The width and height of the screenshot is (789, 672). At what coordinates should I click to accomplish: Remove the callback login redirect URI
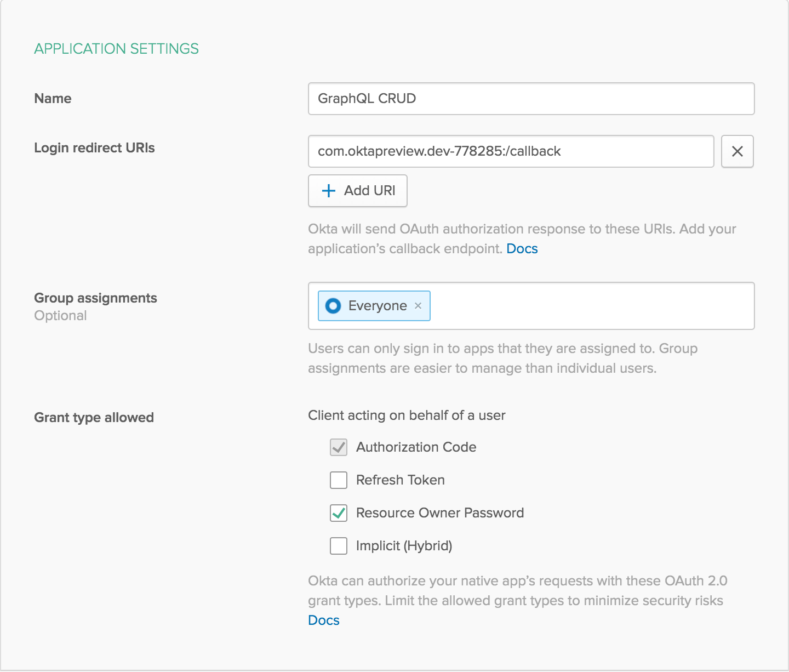pyautogui.click(x=737, y=151)
